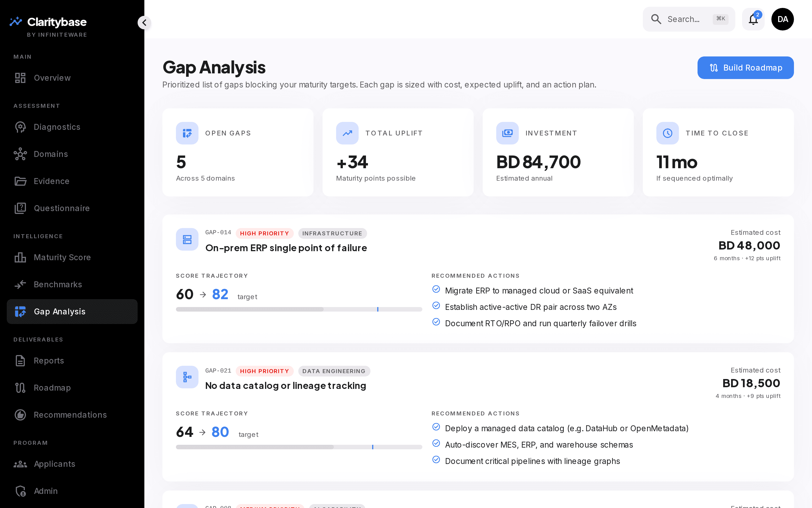Viewport: 812px width, 508px height.
Task: Click the Overview dashboard icon
Action: pyautogui.click(x=20, y=78)
